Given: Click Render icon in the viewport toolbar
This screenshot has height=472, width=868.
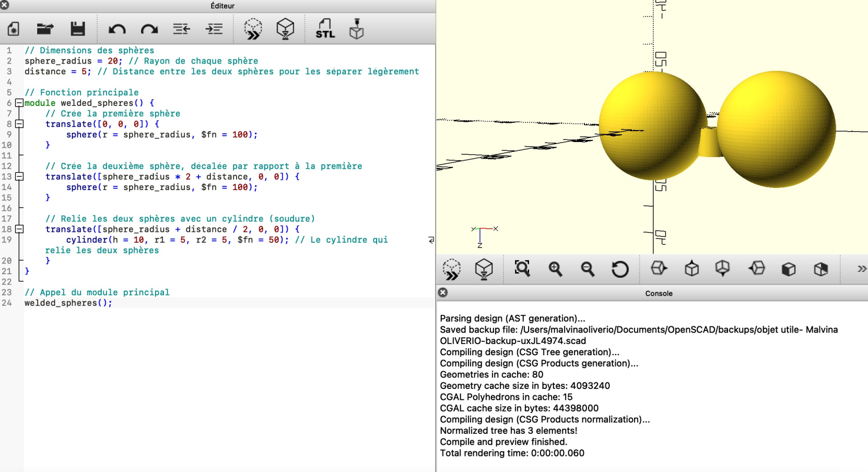Looking at the screenshot, I should (484, 270).
